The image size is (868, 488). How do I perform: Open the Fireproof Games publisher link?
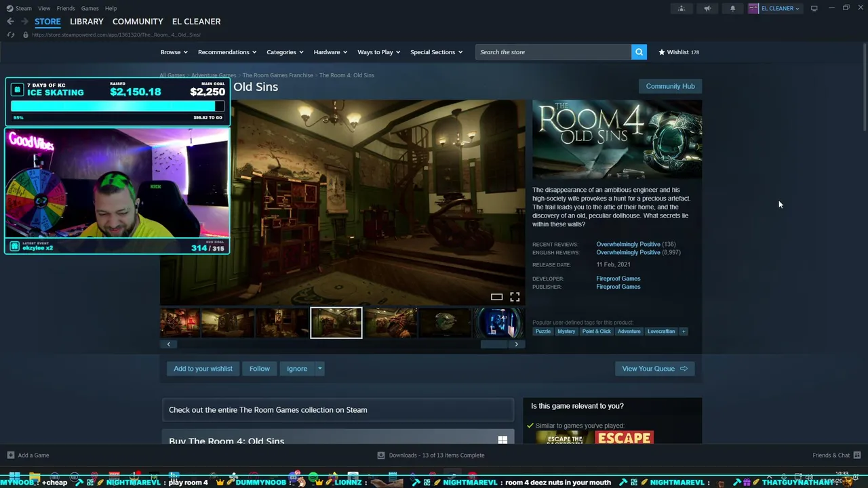tap(618, 287)
